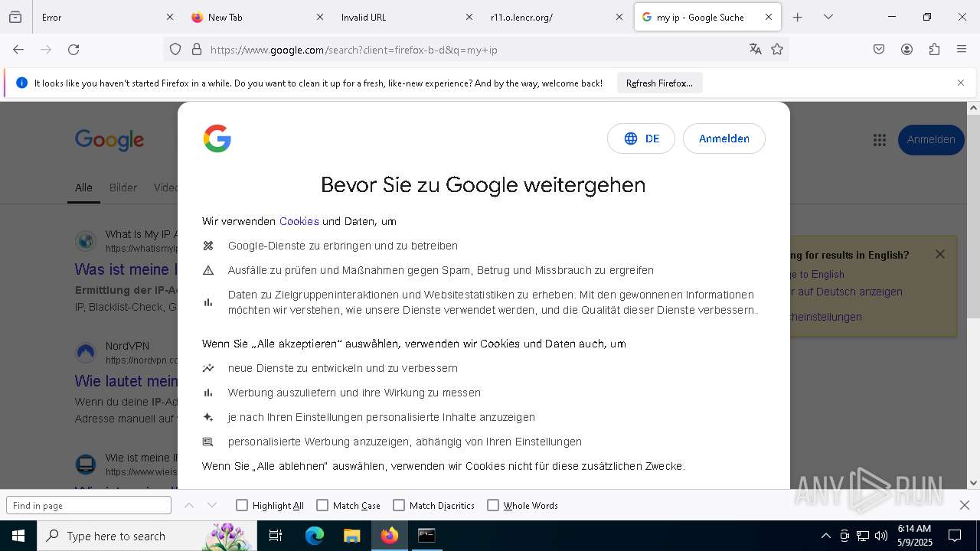Click the scrollbar down arrow
This screenshot has height=551, width=980.
(973, 483)
